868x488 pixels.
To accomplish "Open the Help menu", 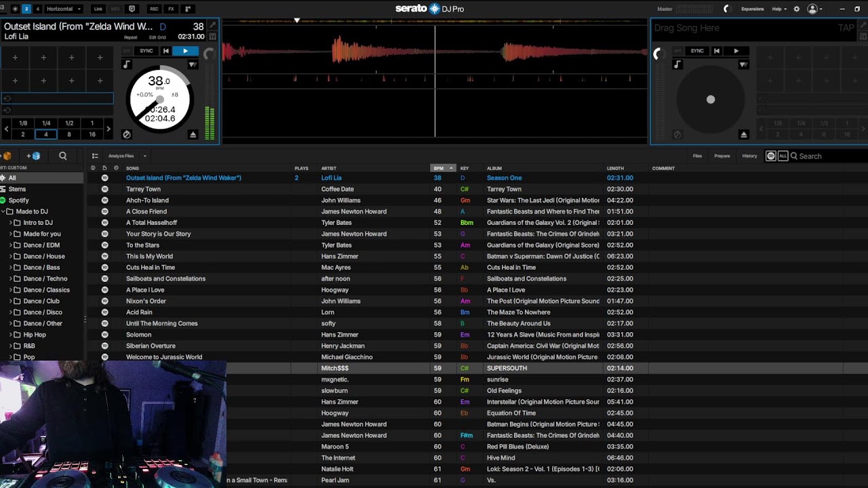I will tap(779, 9).
